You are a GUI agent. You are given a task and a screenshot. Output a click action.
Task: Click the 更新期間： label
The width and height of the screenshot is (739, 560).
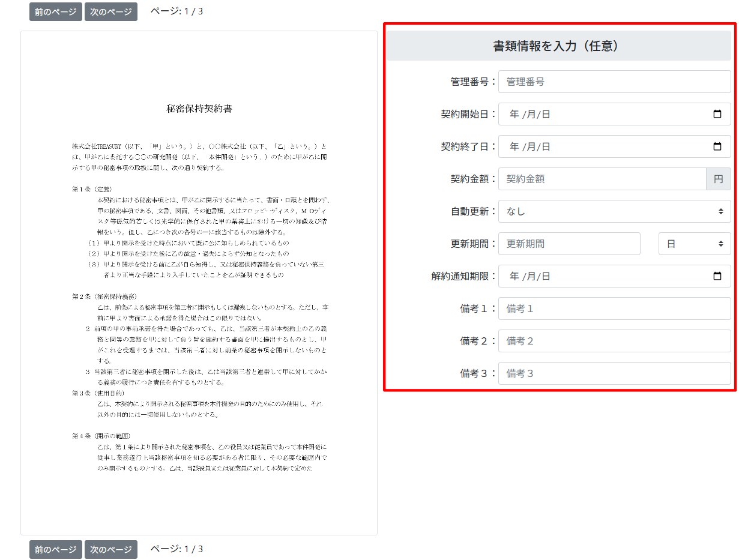click(474, 244)
